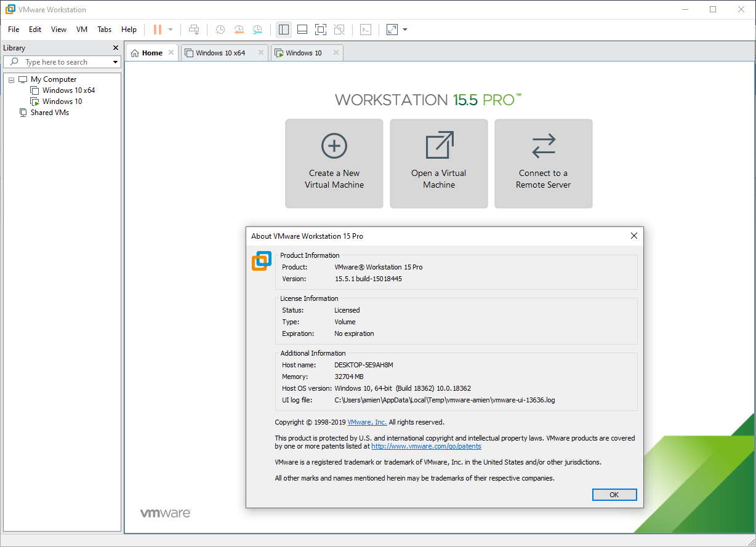Open the vmware.com/go/patents link

click(x=426, y=446)
